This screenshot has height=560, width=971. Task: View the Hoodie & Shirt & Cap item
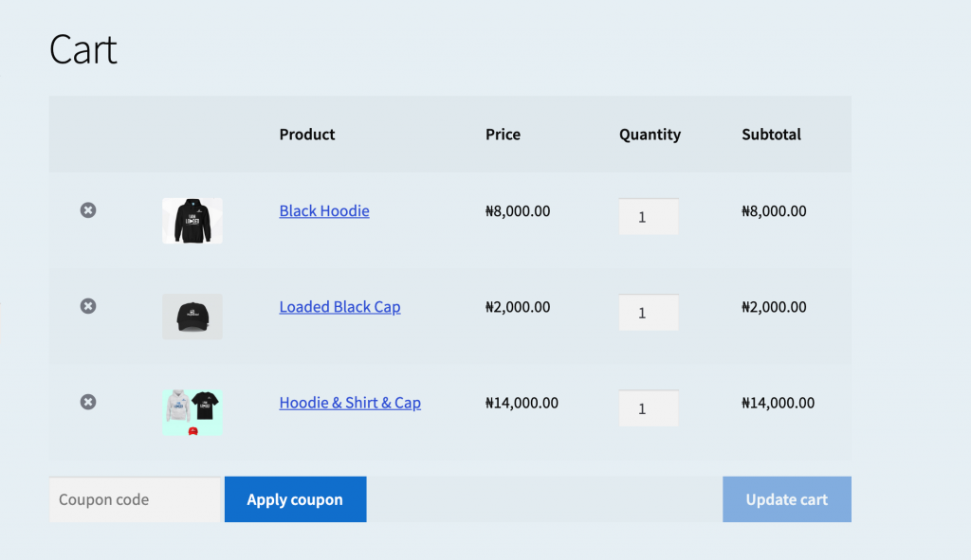click(x=350, y=403)
